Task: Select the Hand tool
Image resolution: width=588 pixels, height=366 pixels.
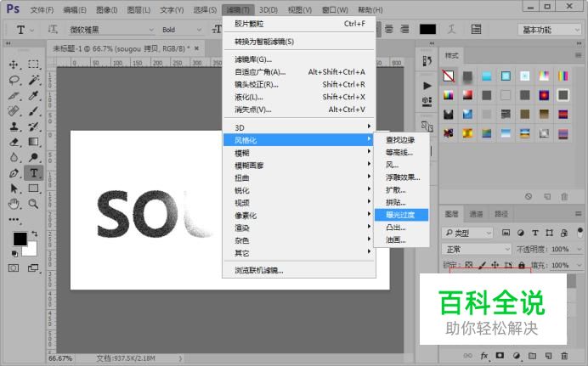Action: (x=14, y=204)
